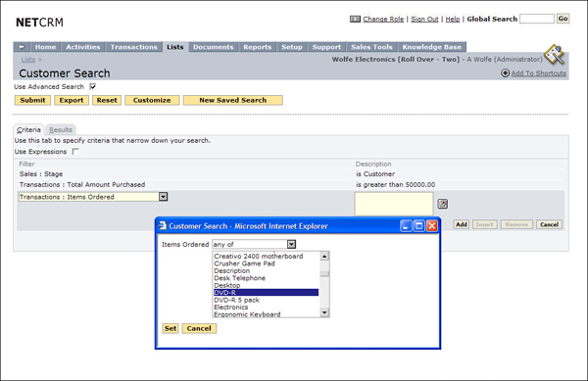Screen dimensions: 588x381
Task: Click Cancel in the popup dialog
Action: click(199, 328)
